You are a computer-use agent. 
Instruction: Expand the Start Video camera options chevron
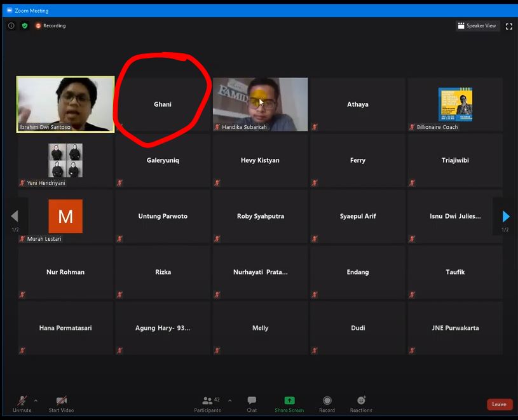point(74,400)
